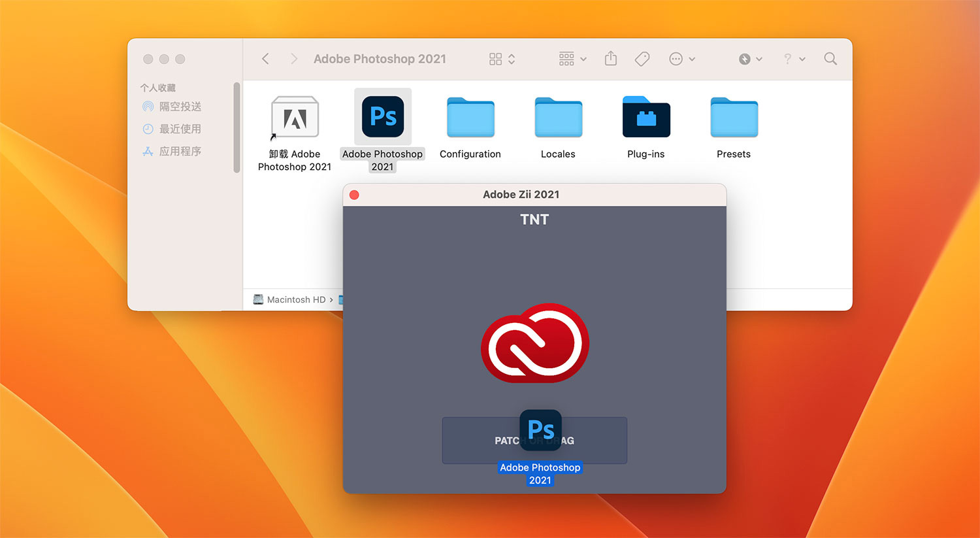Switch Finder icon view mode
This screenshot has height=538, width=980.
(x=502, y=59)
